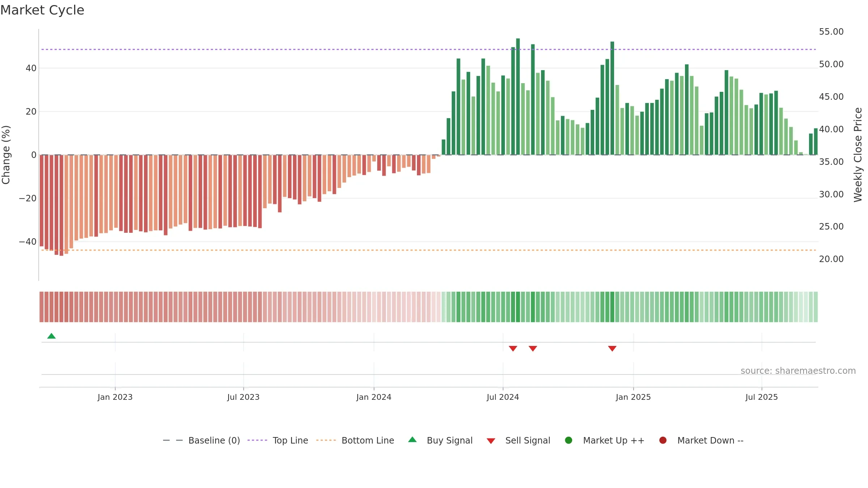868x488 pixels.
Task: Click the Jul 2023 x-axis label
Action: [x=243, y=397]
